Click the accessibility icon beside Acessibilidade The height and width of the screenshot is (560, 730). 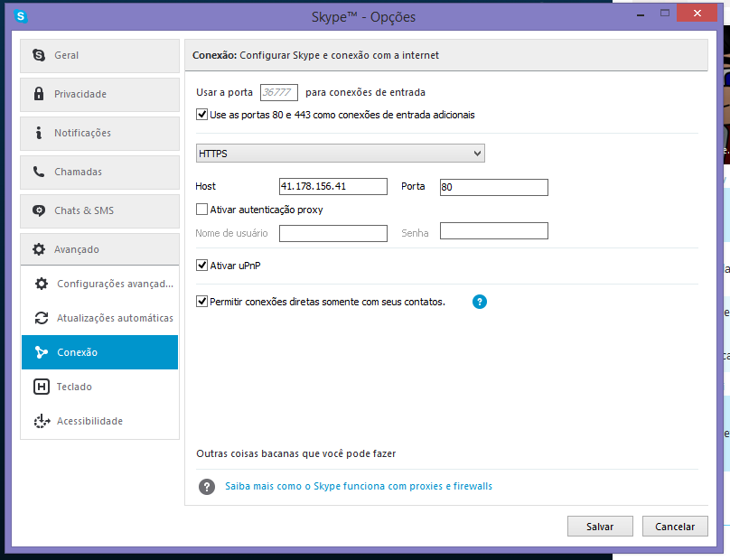point(42,421)
